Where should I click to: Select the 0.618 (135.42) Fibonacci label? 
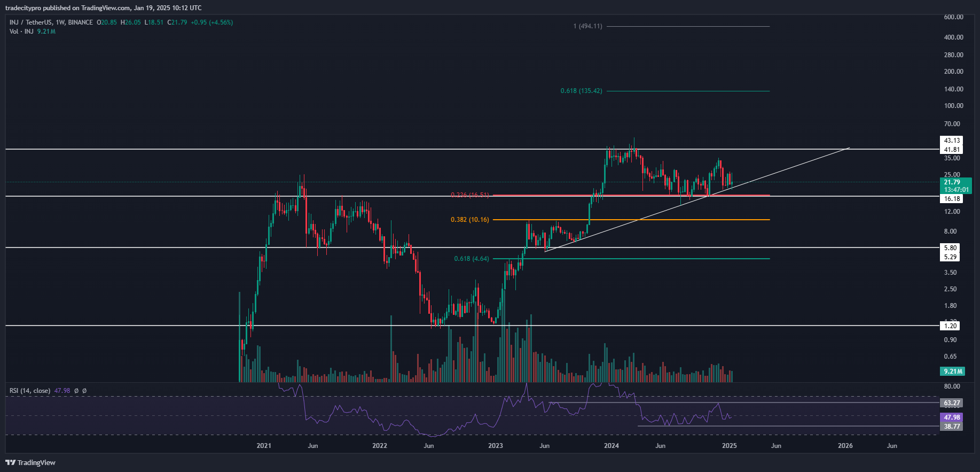[x=581, y=91]
